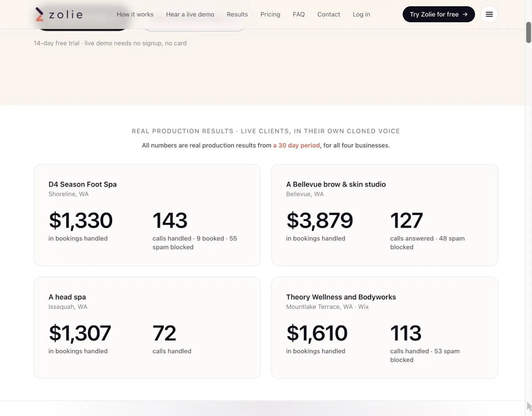Click the $3,879 bookings figure

(x=320, y=220)
